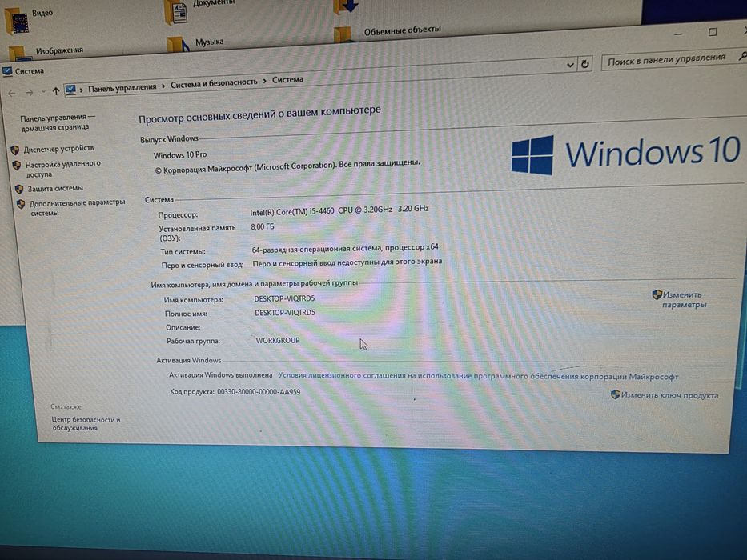Open Защита системы link
This screenshot has height=560, width=747.
click(x=55, y=188)
